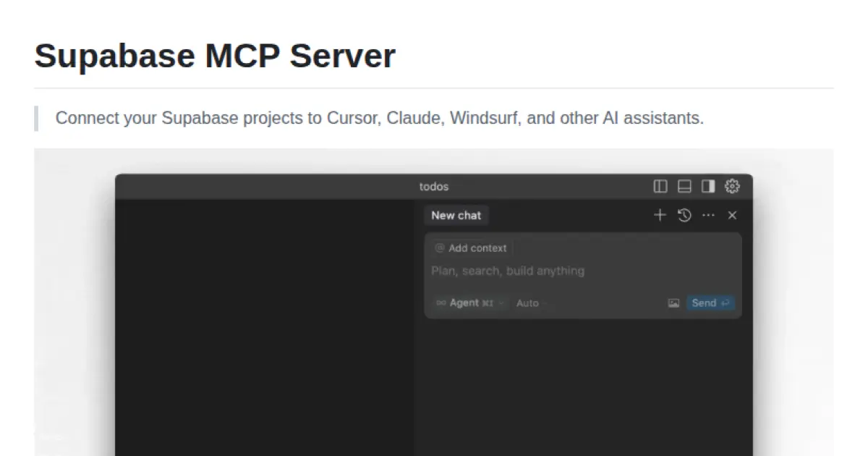Start a new chat using the plus icon
This screenshot has height=456, width=868.
click(x=659, y=215)
